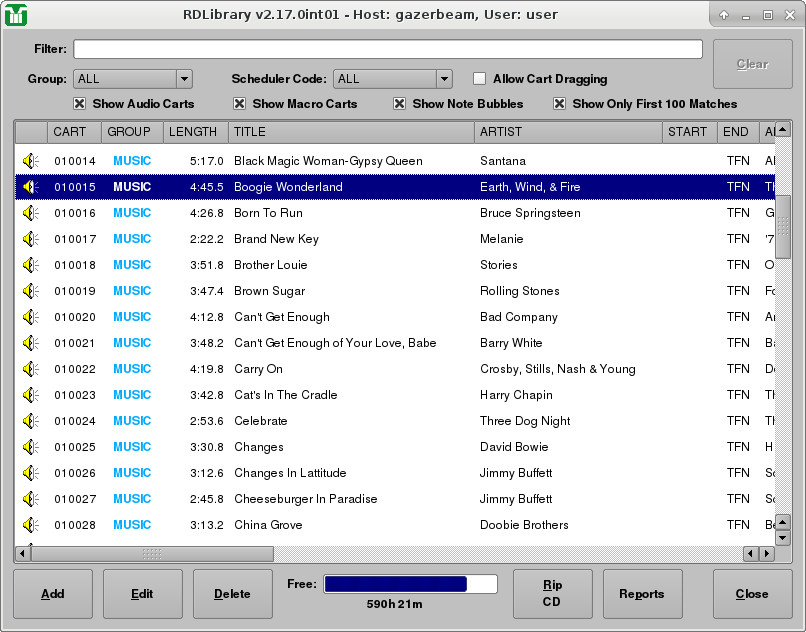Click the speaker icon next to Celebrate
This screenshot has width=806, height=632.
(x=30, y=421)
